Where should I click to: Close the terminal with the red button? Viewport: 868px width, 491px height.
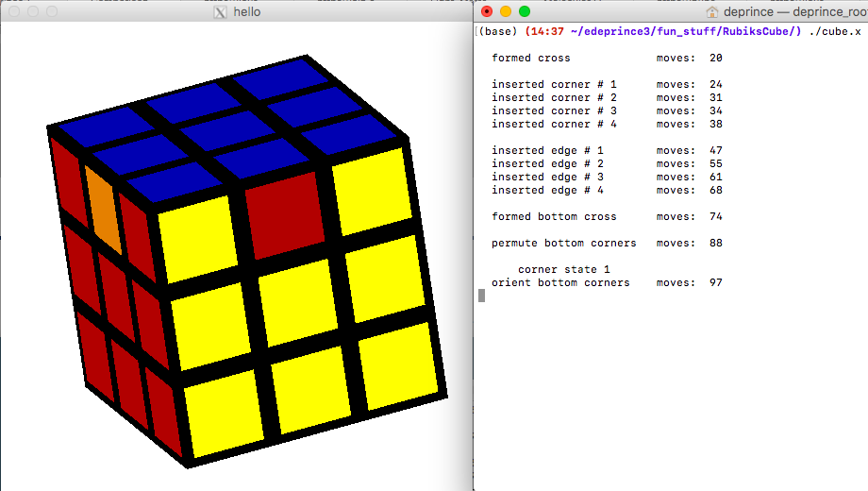[x=487, y=12]
